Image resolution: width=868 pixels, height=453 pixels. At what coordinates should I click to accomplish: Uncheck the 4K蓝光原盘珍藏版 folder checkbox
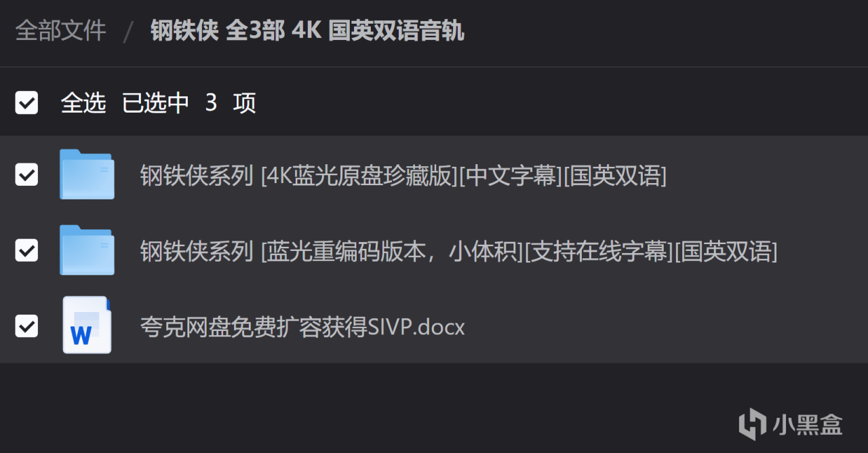26,175
